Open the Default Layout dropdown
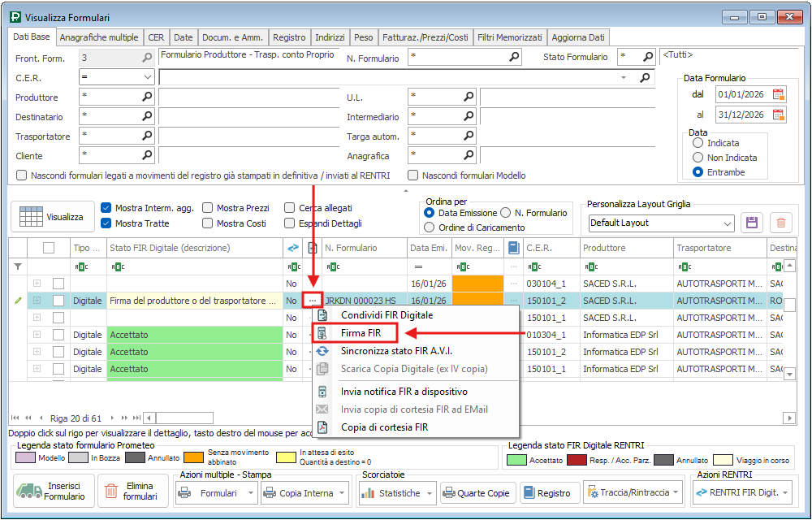Image resolution: width=812 pixels, height=520 pixels. click(727, 223)
